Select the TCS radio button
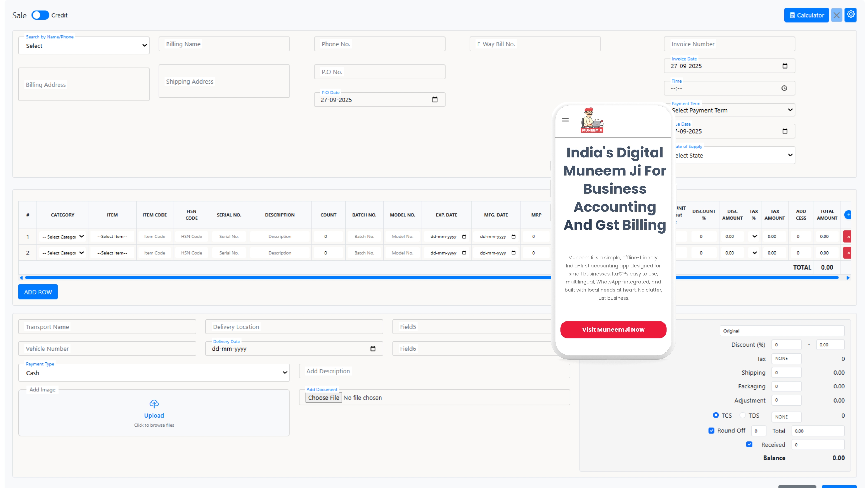The height and width of the screenshot is (488, 868). pos(716,415)
